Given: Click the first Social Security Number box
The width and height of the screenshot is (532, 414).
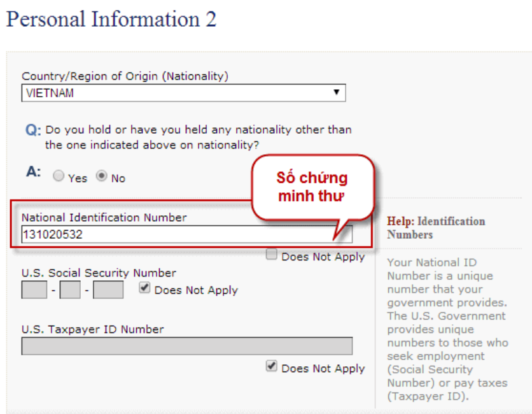Looking at the screenshot, I should point(34,290).
